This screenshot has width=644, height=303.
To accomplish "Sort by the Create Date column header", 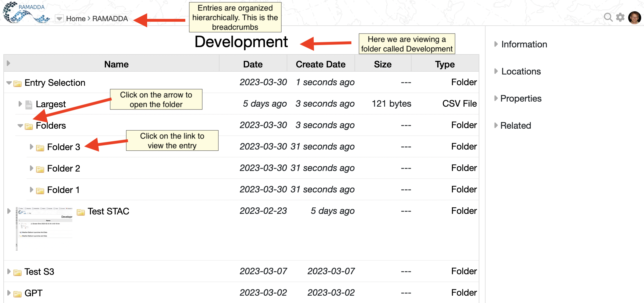I will point(321,64).
